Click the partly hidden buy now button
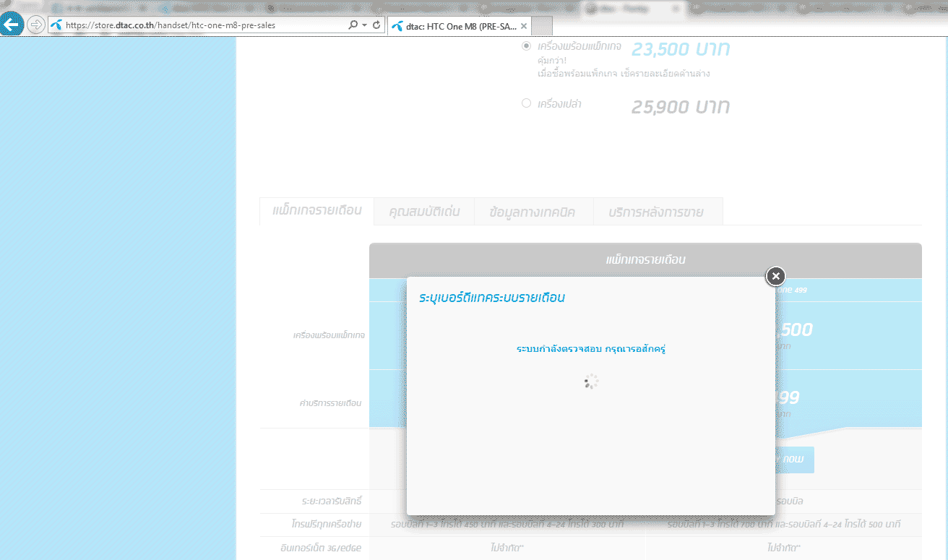The width and height of the screenshot is (948, 560). (795, 460)
